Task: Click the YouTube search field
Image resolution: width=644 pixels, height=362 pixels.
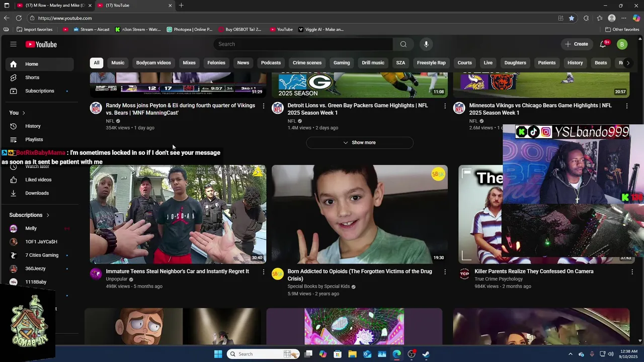Action: 303,44
